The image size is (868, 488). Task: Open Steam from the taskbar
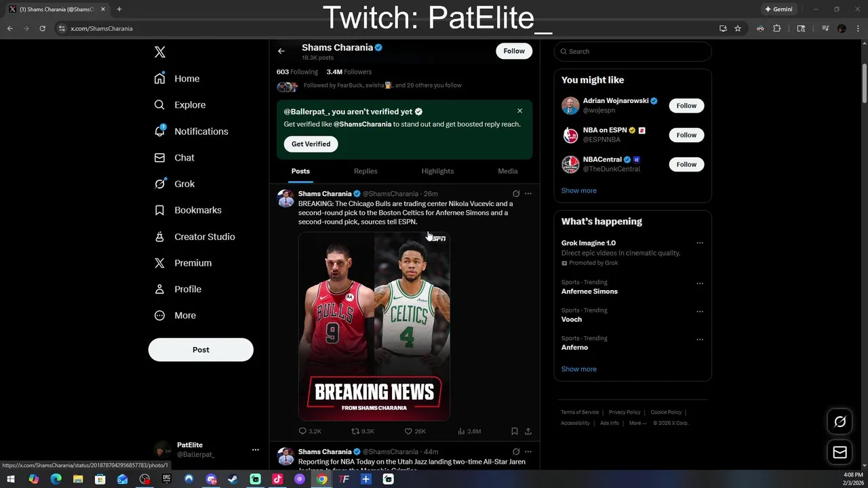(x=233, y=479)
